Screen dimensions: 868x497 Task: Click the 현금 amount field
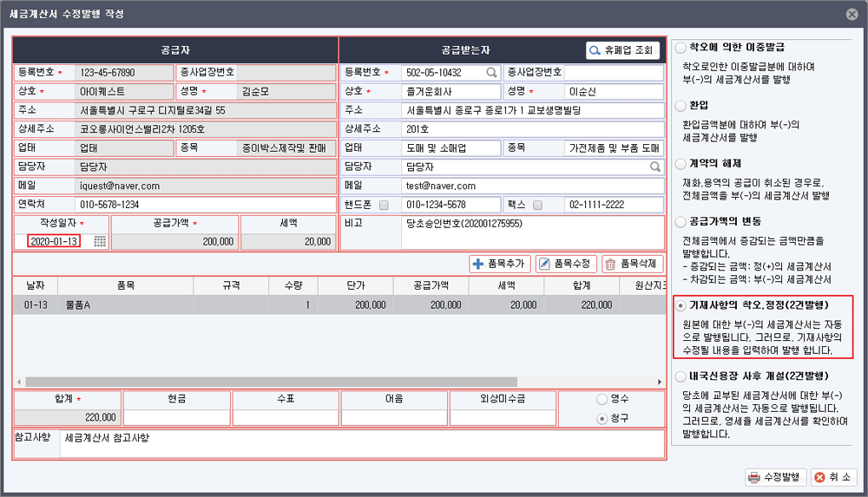click(x=176, y=417)
